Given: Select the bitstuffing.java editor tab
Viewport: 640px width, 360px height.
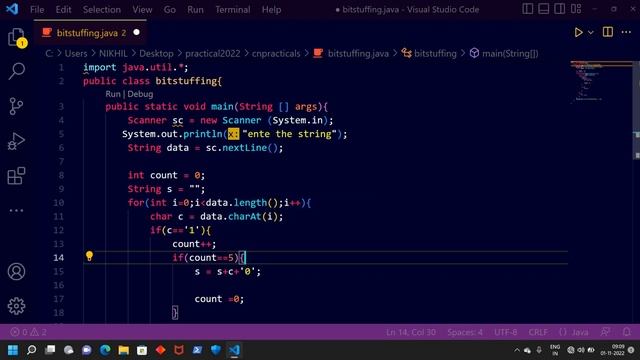Looking at the screenshot, I should 90,33.
